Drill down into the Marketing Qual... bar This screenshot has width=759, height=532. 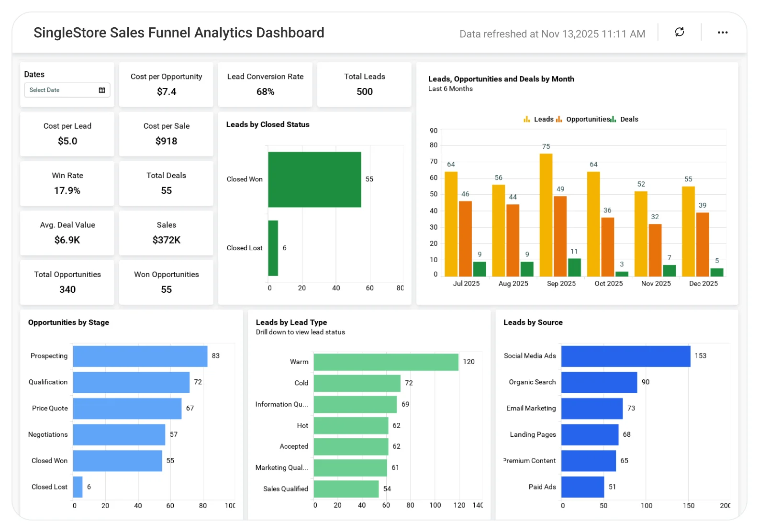350,467
